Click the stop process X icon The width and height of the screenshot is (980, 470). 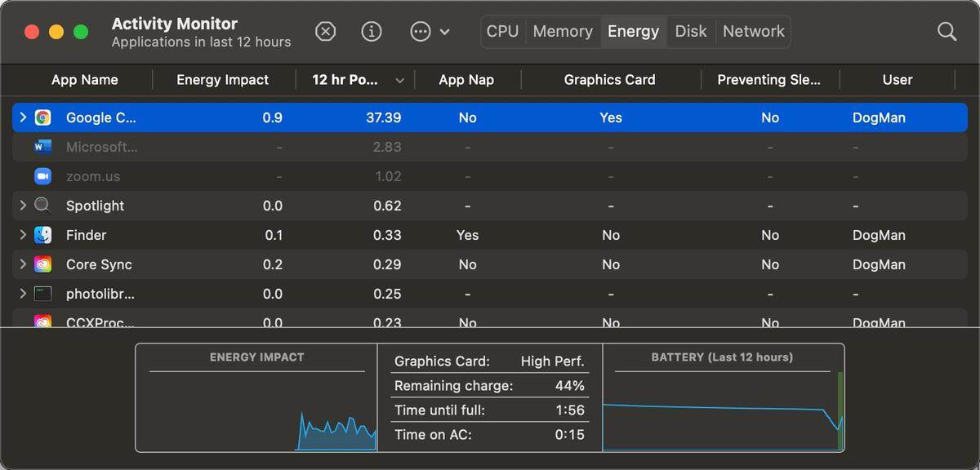click(x=325, y=32)
